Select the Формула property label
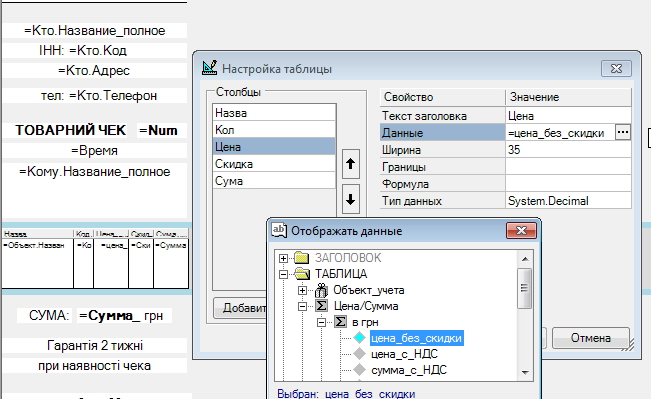This screenshot has height=399, width=651. (442, 184)
